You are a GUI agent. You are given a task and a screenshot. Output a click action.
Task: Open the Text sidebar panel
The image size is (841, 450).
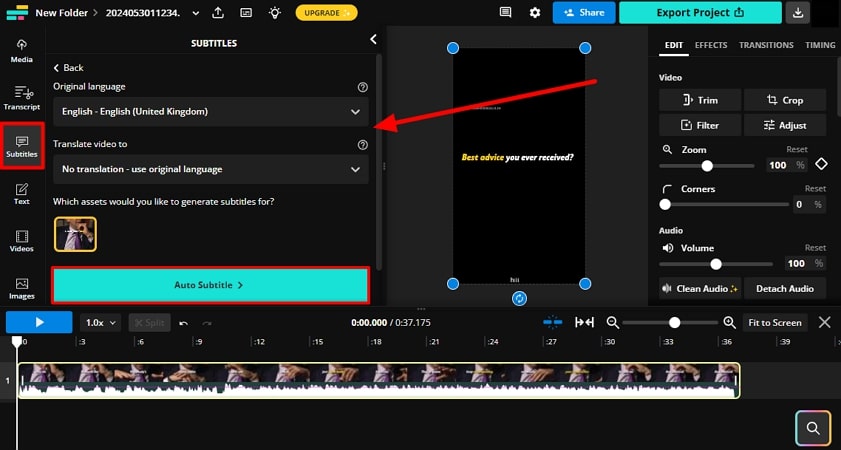pyautogui.click(x=21, y=194)
